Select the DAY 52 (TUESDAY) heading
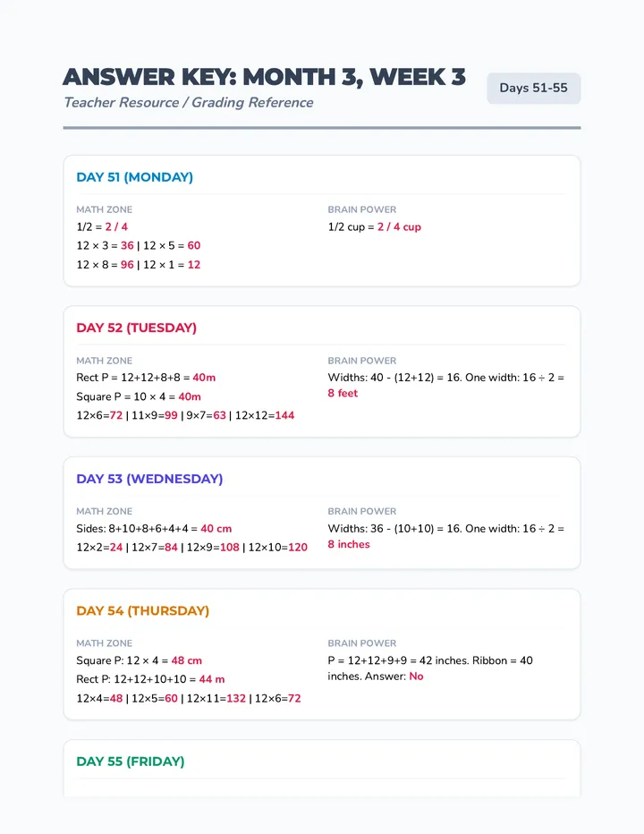 (136, 328)
